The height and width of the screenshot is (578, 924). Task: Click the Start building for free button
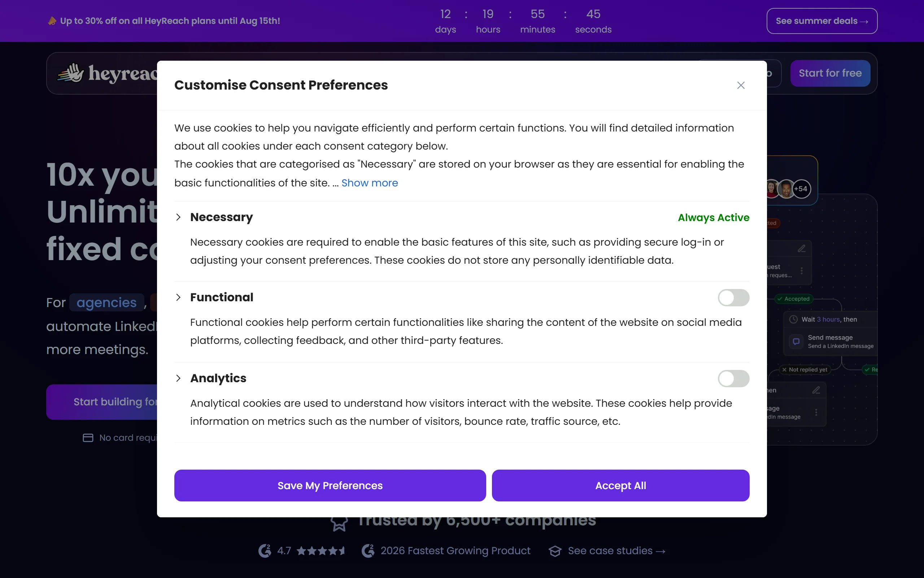tap(101, 402)
